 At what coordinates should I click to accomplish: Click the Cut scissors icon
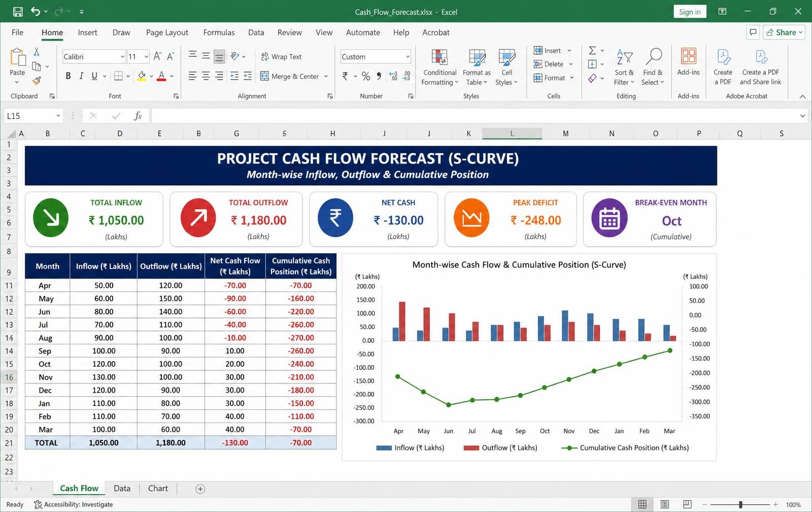pyautogui.click(x=37, y=52)
